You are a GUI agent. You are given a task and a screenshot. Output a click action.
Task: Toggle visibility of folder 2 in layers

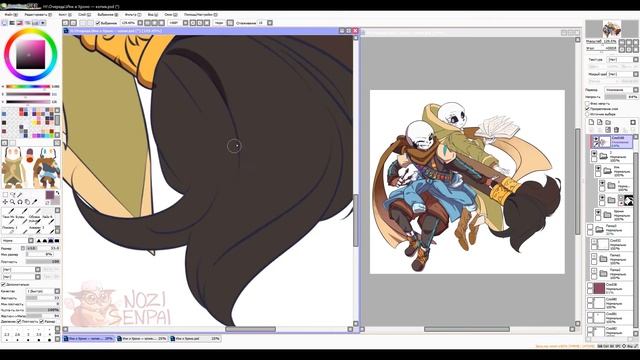(x=594, y=154)
